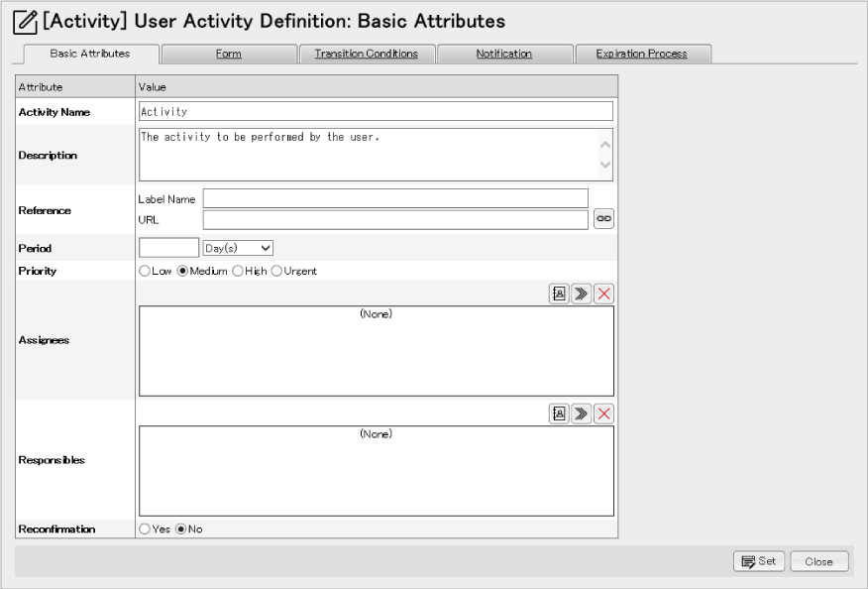Click the URL input field
This screenshot has height=589, width=868.
click(395, 220)
